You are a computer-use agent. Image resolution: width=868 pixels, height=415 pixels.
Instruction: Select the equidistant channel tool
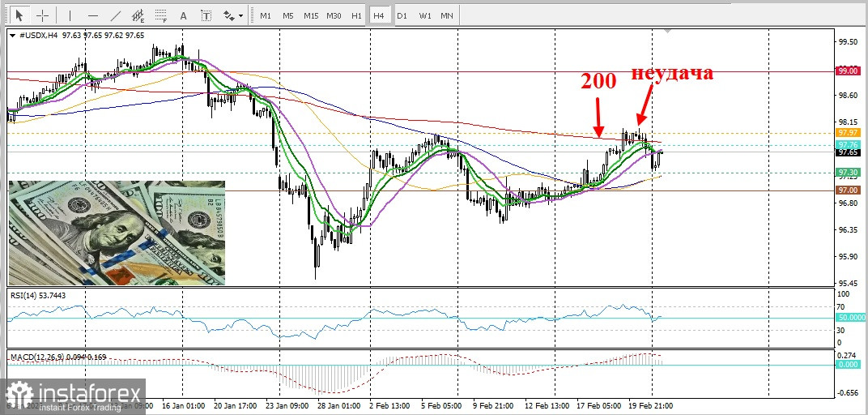point(138,15)
